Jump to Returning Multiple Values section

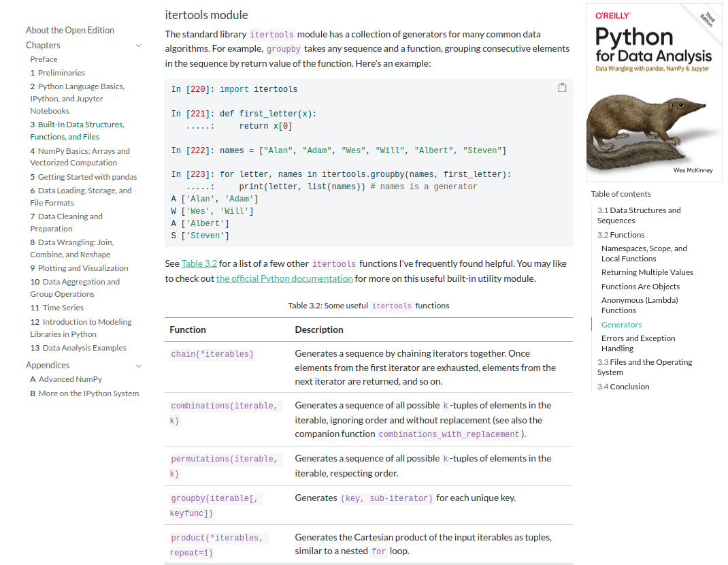(647, 272)
